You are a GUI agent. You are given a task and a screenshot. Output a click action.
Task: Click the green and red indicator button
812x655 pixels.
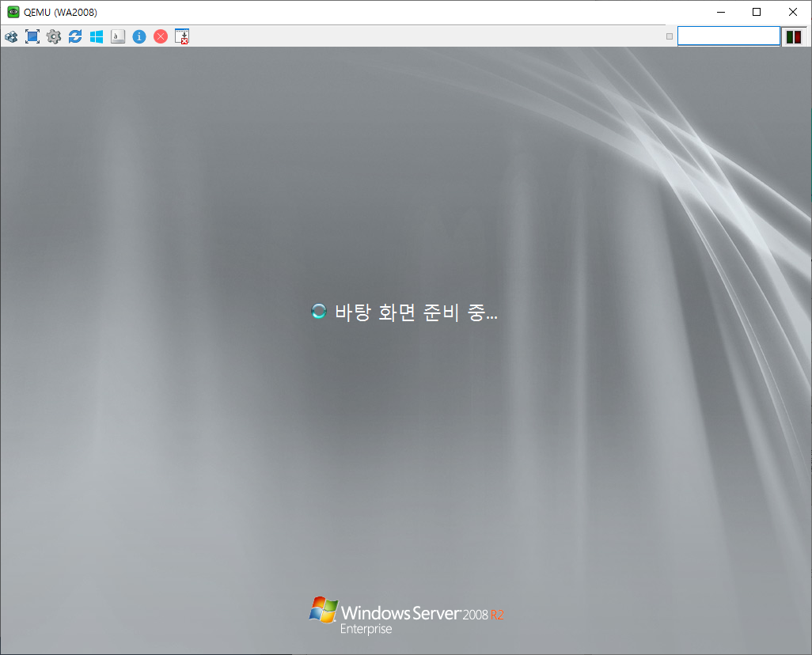coord(794,36)
